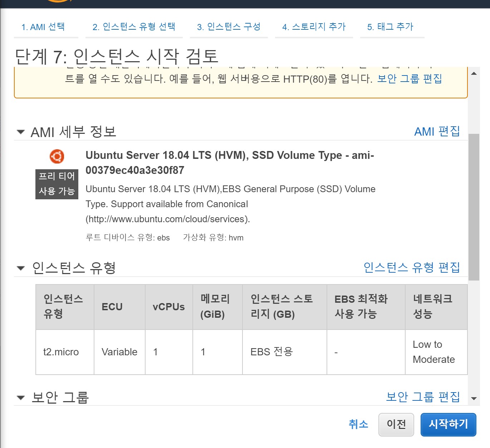The image size is (490, 448).
Task: Click the Ubuntu logo icon
Action: (57, 156)
